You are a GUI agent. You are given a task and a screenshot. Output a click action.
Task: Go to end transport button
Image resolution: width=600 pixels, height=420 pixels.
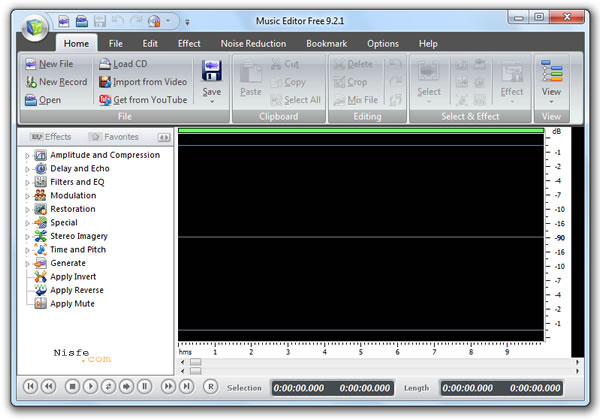(x=186, y=387)
